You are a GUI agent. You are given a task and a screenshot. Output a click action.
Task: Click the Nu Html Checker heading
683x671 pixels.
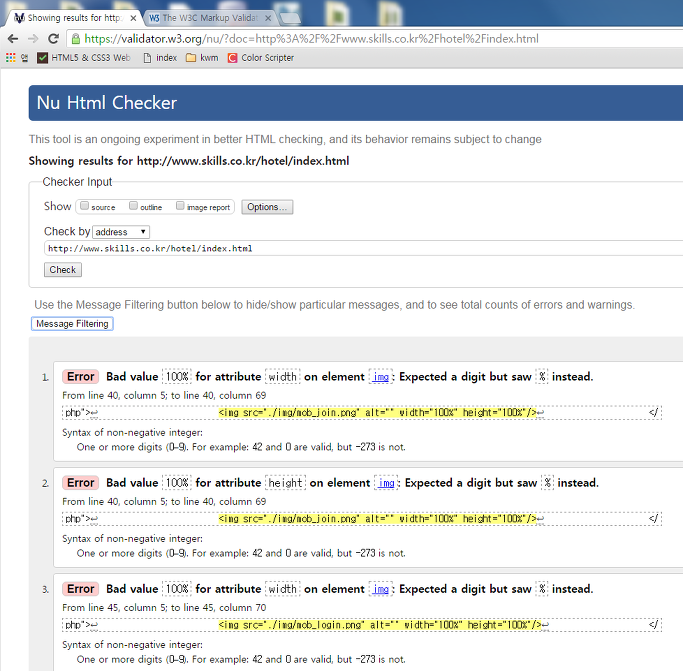(x=107, y=103)
